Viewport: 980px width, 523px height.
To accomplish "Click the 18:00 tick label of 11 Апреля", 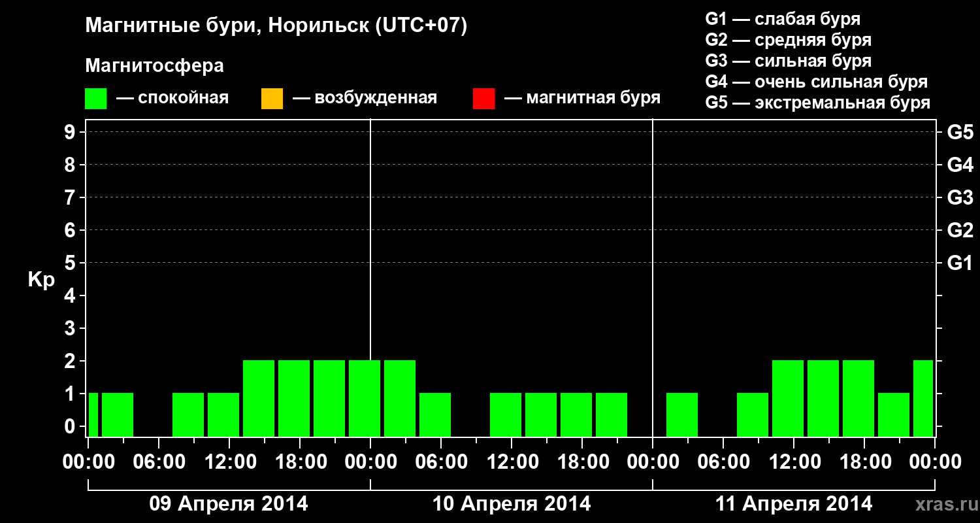I will 864,462.
